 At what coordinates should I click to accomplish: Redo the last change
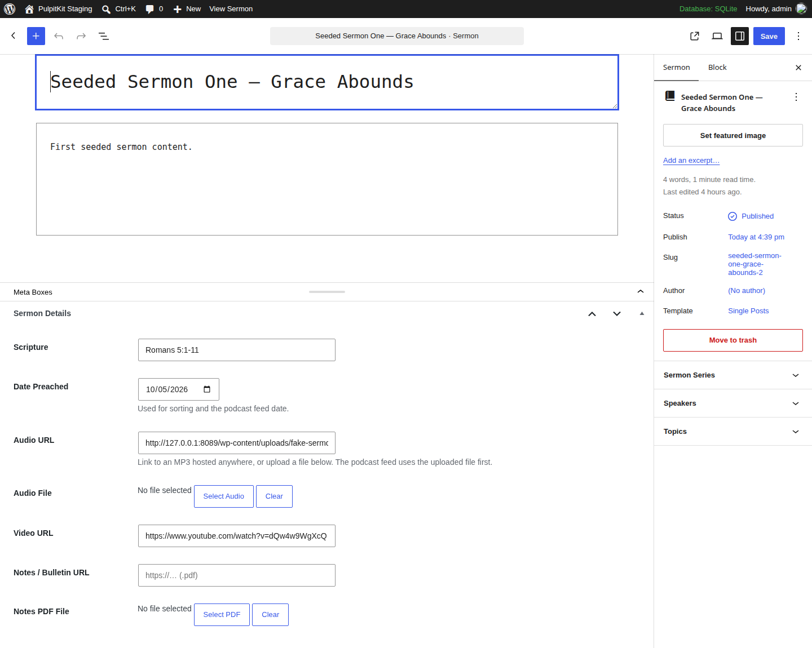(81, 36)
